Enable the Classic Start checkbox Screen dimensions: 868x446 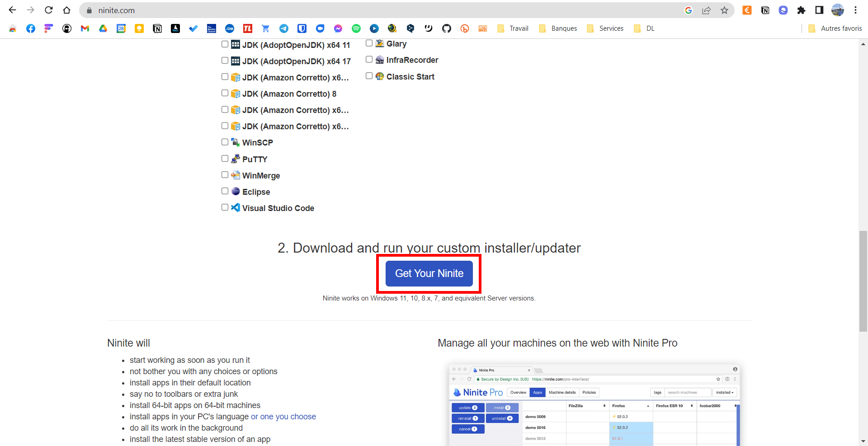(x=369, y=75)
